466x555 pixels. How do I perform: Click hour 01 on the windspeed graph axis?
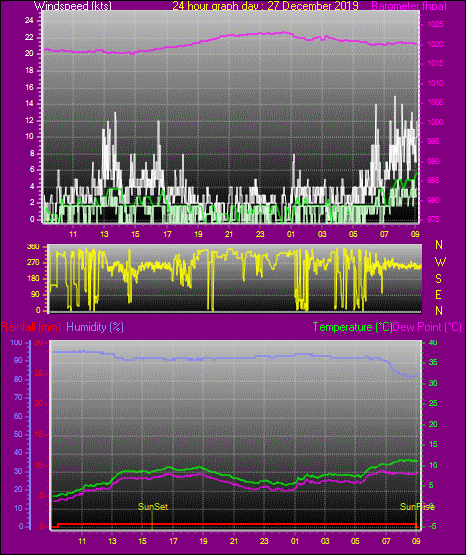pyautogui.click(x=291, y=234)
